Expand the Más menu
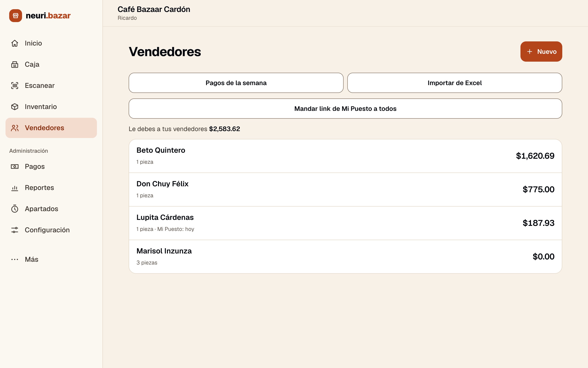Screen dimensions: 588x368 (51, 259)
